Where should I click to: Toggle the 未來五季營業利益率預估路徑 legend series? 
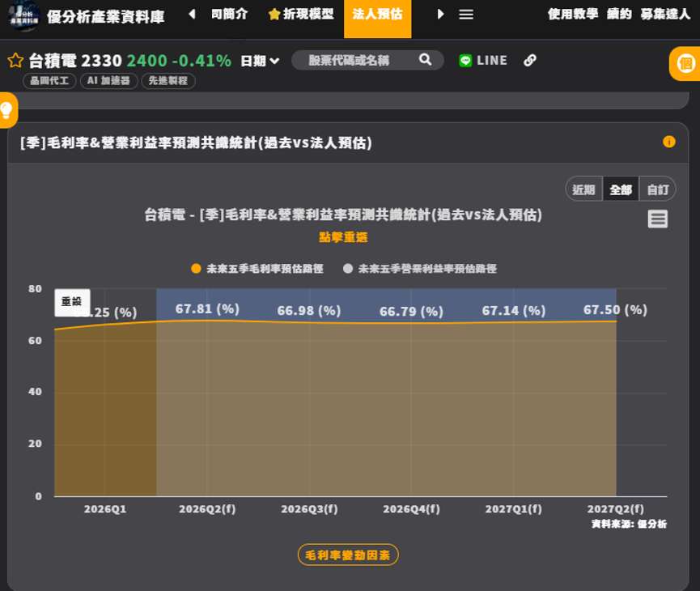tap(420, 269)
